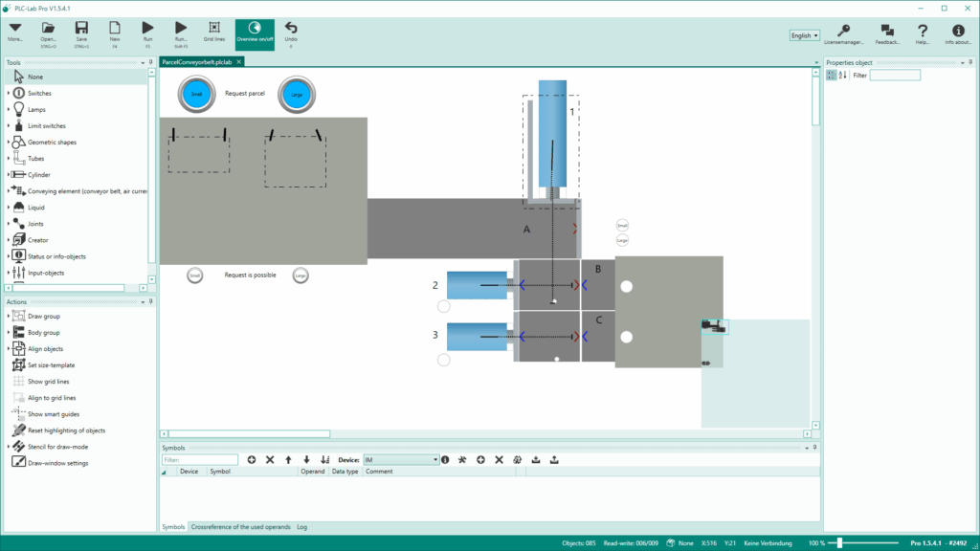Viewport: 980px width, 551px height.
Task: Open Crossreference of used operands tab
Action: [240, 527]
